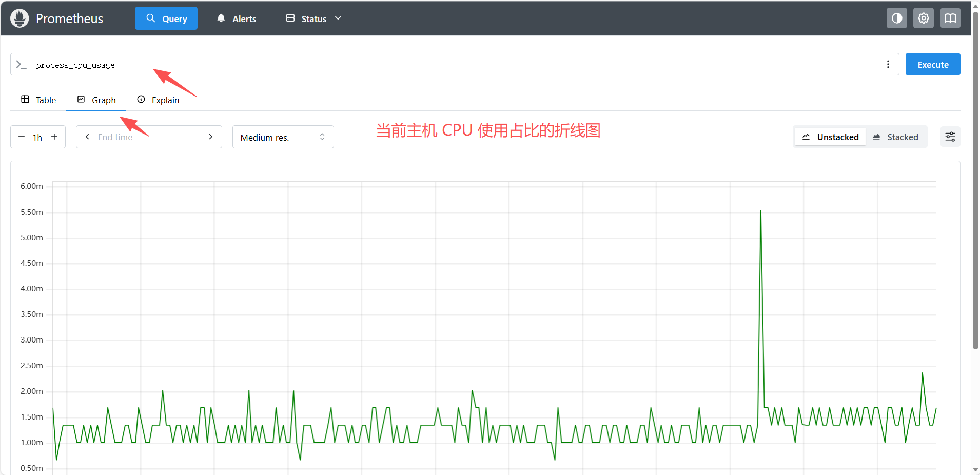Image resolution: width=980 pixels, height=475 pixels.
Task: Select the Stacked graph mode
Action: (x=896, y=137)
